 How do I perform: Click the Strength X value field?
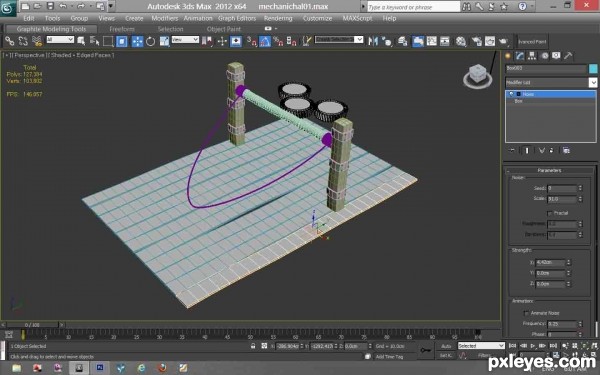click(x=550, y=262)
